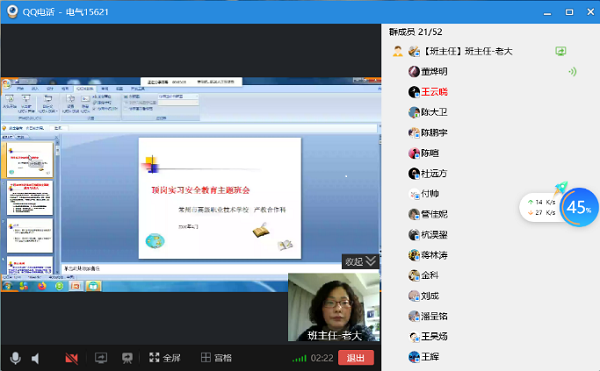Switch to 宫格 grid layout
Screen dimensions: 600x371
point(216,358)
